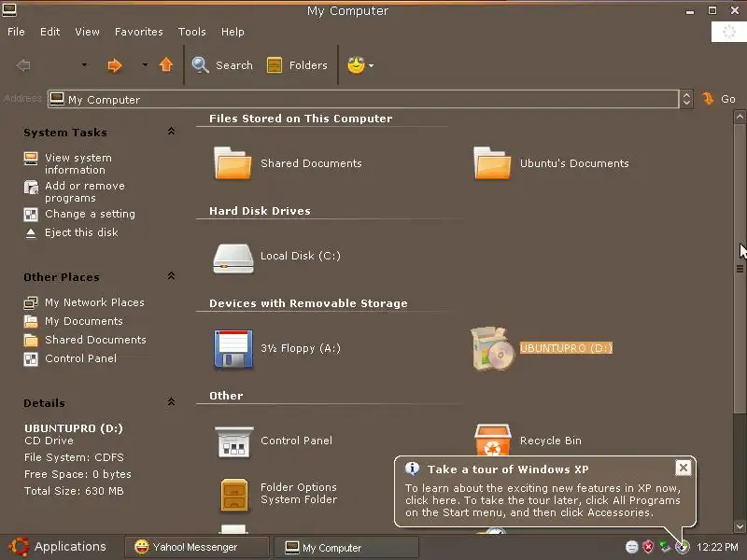Open the Shared Documents folder icon
This screenshot has height=560, width=747.
click(233, 162)
